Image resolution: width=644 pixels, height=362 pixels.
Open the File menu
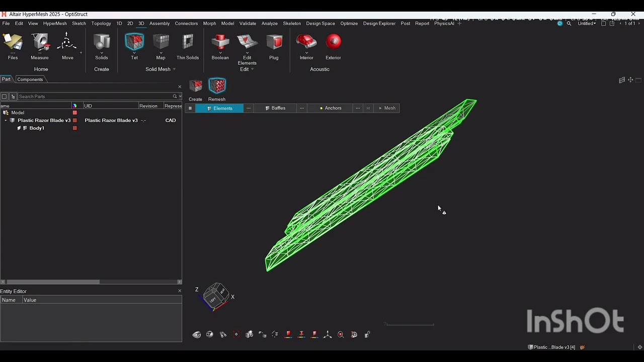click(x=6, y=24)
